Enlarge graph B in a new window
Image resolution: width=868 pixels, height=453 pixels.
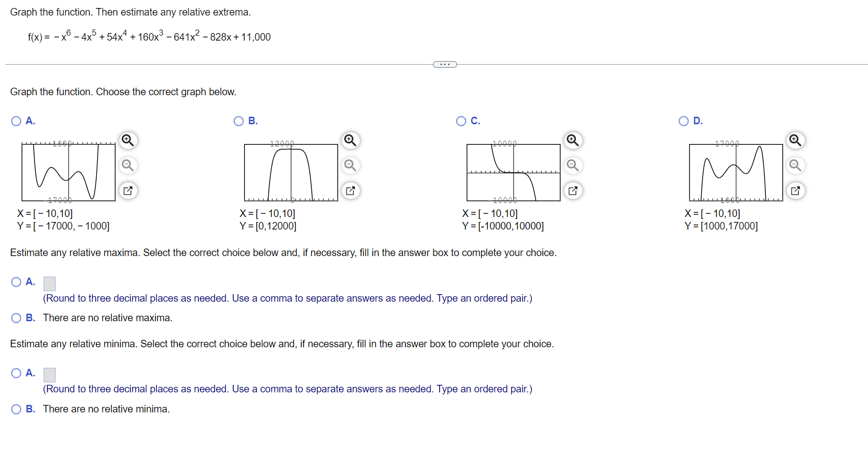[x=350, y=190]
